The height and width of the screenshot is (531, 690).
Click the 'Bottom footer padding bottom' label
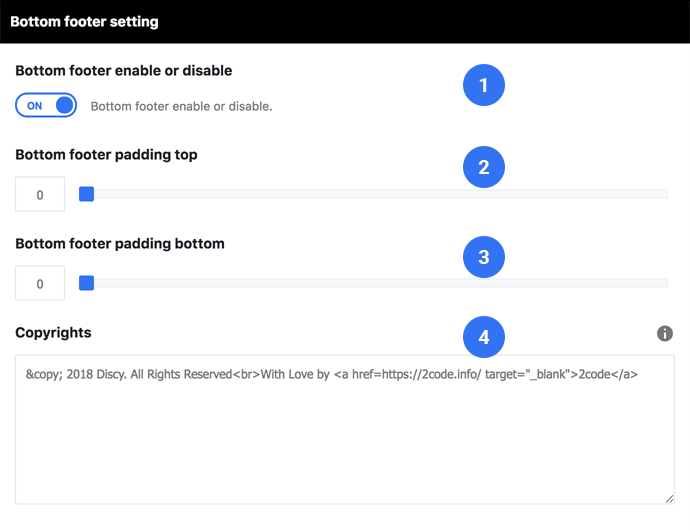(120, 244)
